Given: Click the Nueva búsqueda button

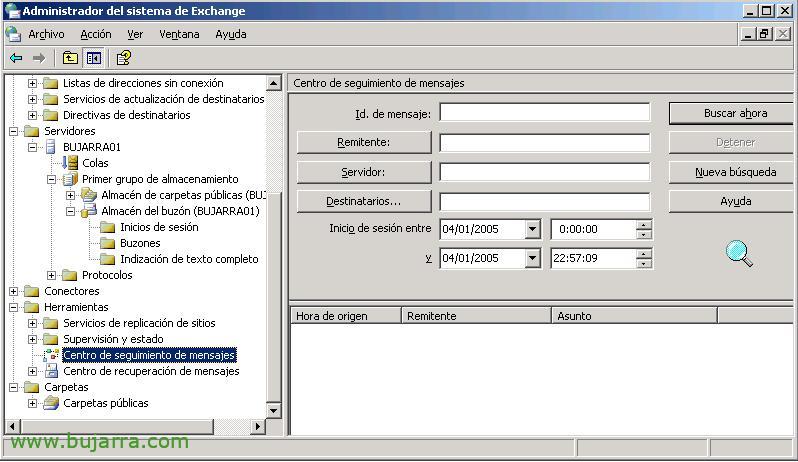Looking at the screenshot, I should click(732, 172).
